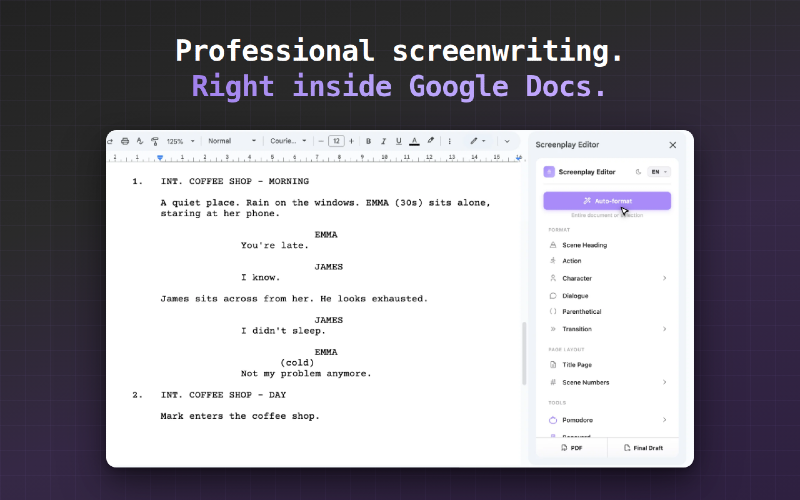Click the print icon in the toolbar
The image size is (800, 500).
(125, 141)
